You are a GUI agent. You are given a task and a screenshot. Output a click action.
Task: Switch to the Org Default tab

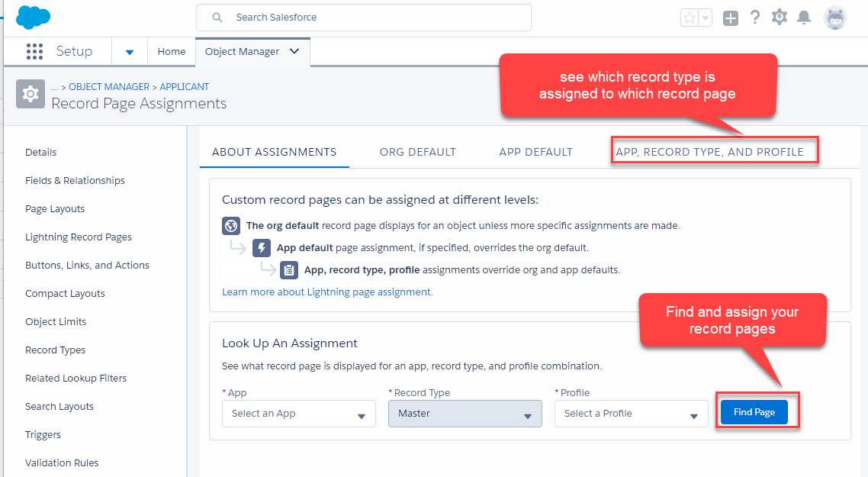(x=417, y=152)
